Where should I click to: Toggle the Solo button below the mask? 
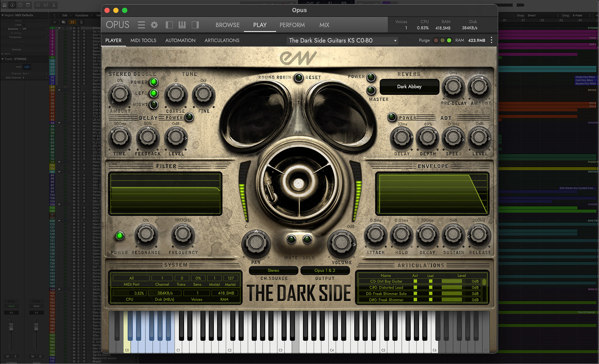coord(307,239)
